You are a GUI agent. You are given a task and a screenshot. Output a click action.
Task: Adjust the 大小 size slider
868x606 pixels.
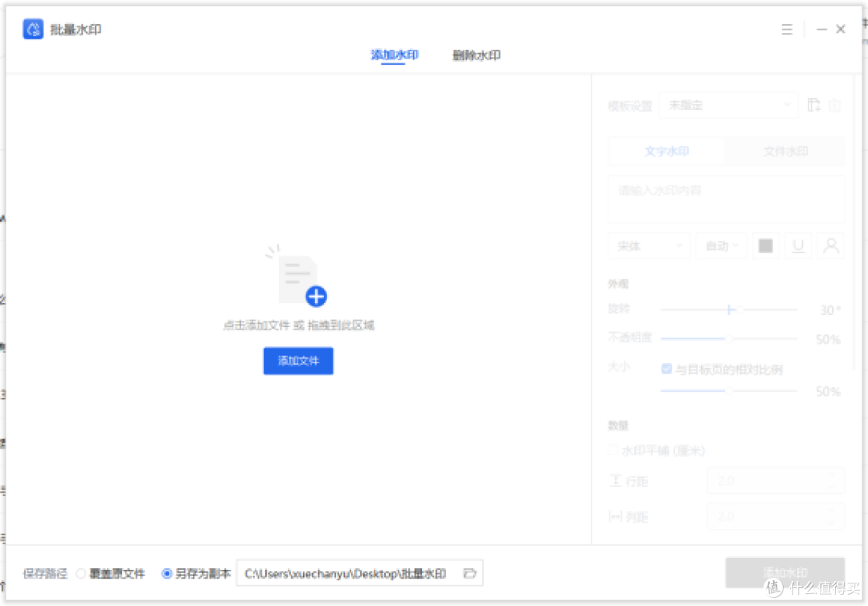(x=728, y=391)
